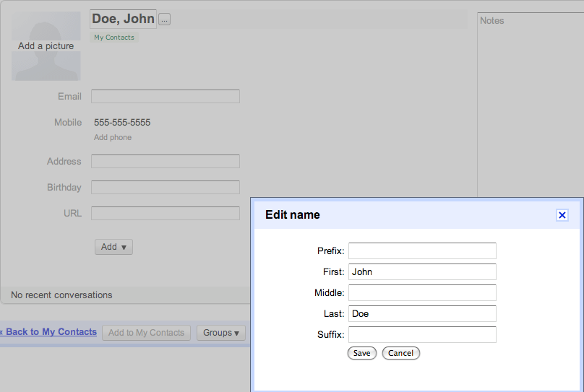The image size is (584, 392).
Task: Focus the Middle name input
Action: (422, 293)
